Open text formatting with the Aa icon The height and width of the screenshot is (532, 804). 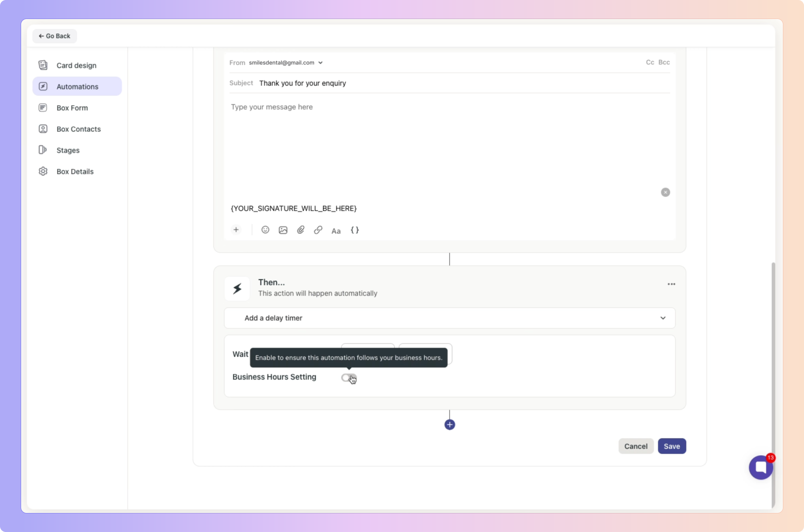[x=336, y=231]
